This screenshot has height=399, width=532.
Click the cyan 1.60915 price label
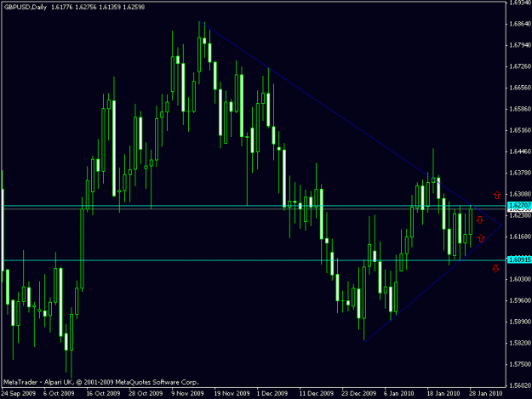click(519, 259)
